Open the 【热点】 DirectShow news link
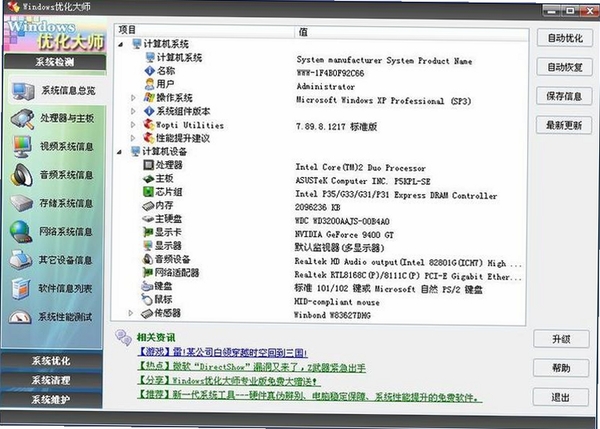600x429 pixels. [x=251, y=367]
